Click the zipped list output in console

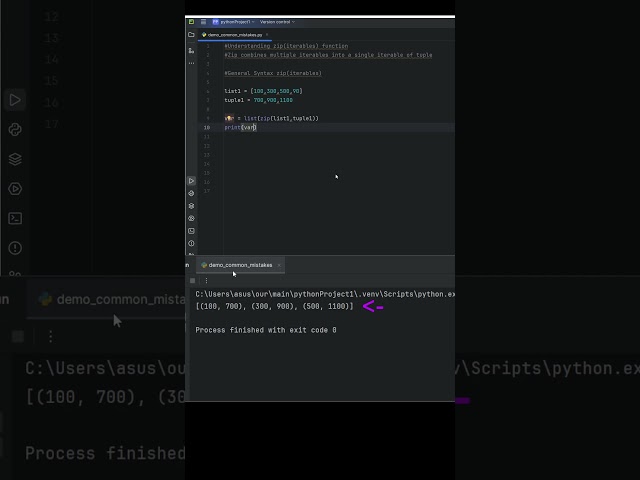pos(274,306)
